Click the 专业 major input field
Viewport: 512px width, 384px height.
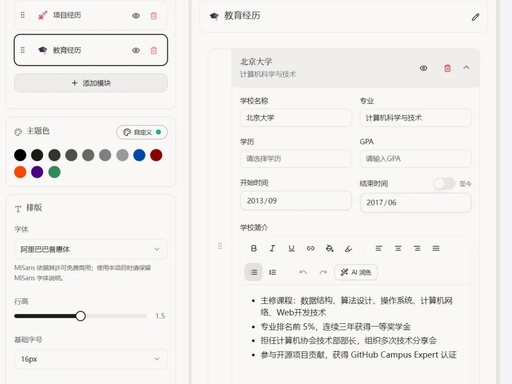click(415, 118)
